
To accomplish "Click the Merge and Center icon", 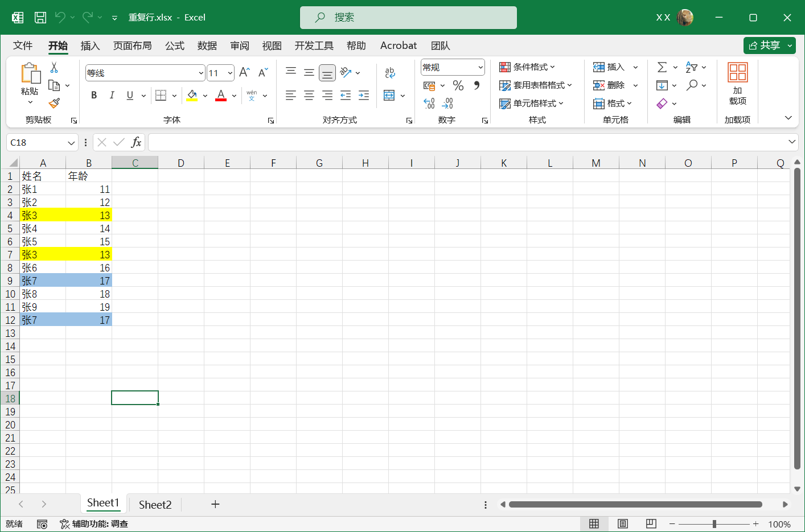I will pyautogui.click(x=389, y=96).
